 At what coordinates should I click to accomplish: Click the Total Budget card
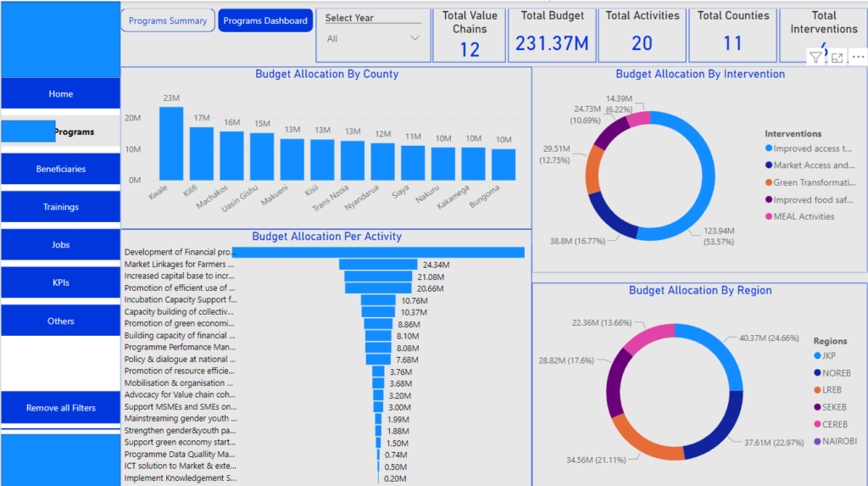click(552, 35)
